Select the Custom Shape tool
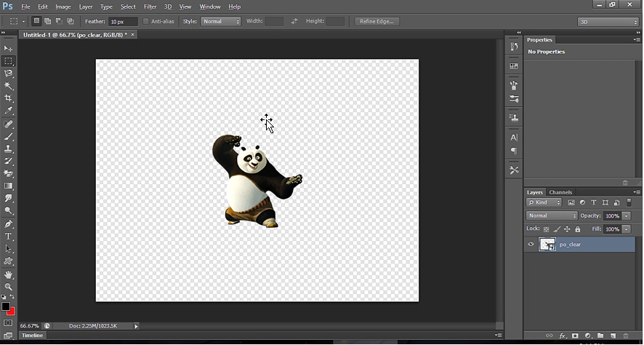Image resolution: width=644 pixels, height=345 pixels. pos(8,261)
